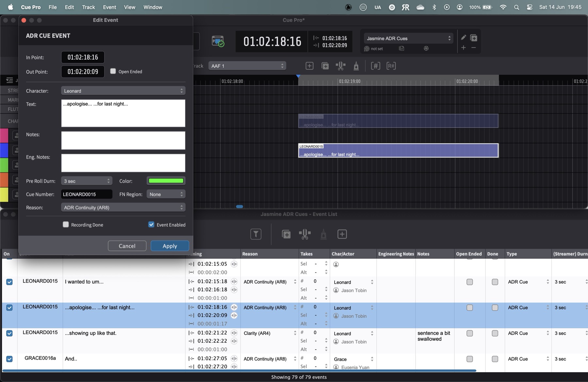This screenshot has height=382, width=588.
Task: Enable the Open Ended checkbox in Edit Event
Action: pos(113,71)
